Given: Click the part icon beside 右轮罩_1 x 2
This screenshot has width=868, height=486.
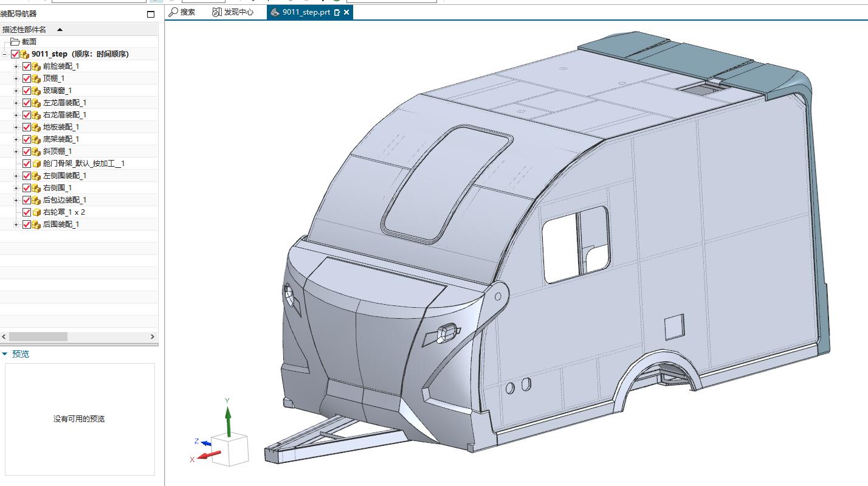Looking at the screenshot, I should (x=36, y=212).
